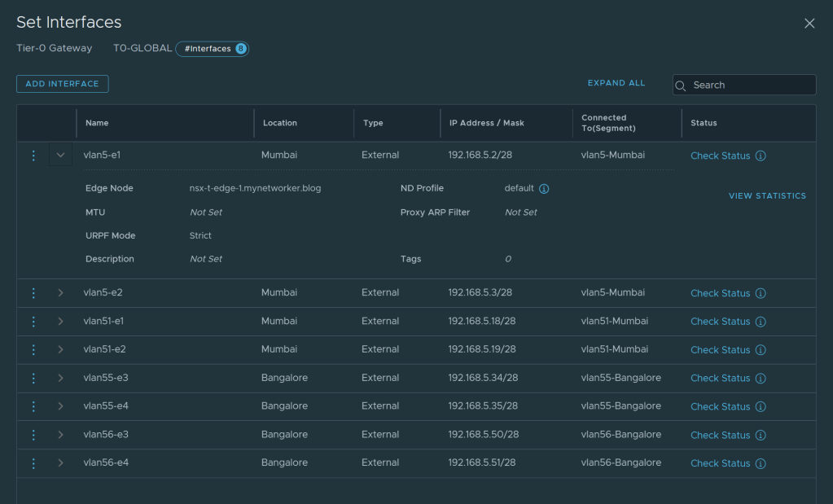
Task: Click Expand All link
Action: coord(616,83)
